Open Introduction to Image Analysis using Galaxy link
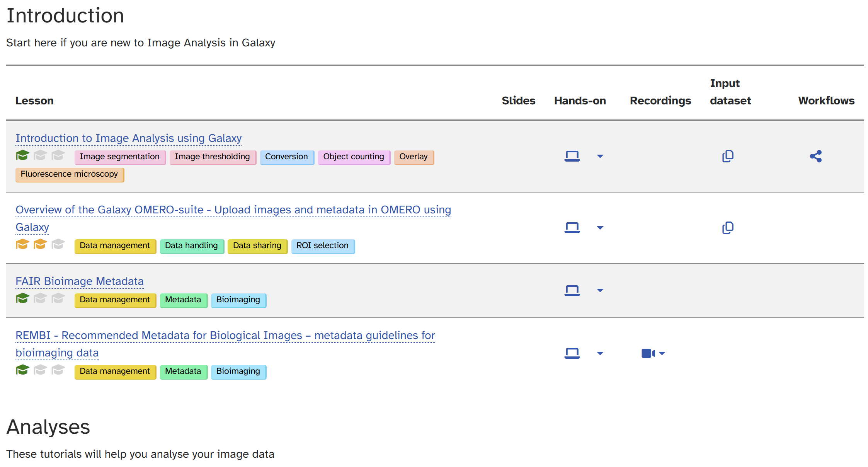This screenshot has width=868, height=467. tap(128, 138)
